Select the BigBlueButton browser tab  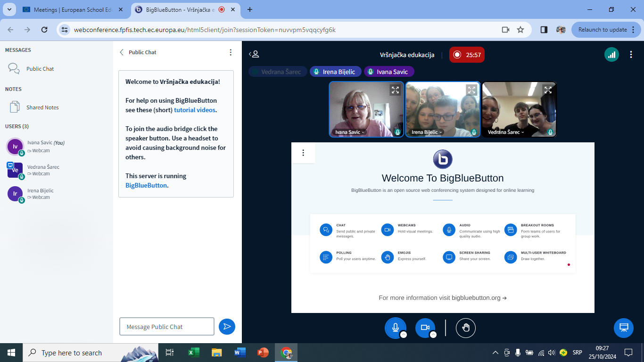185,9
